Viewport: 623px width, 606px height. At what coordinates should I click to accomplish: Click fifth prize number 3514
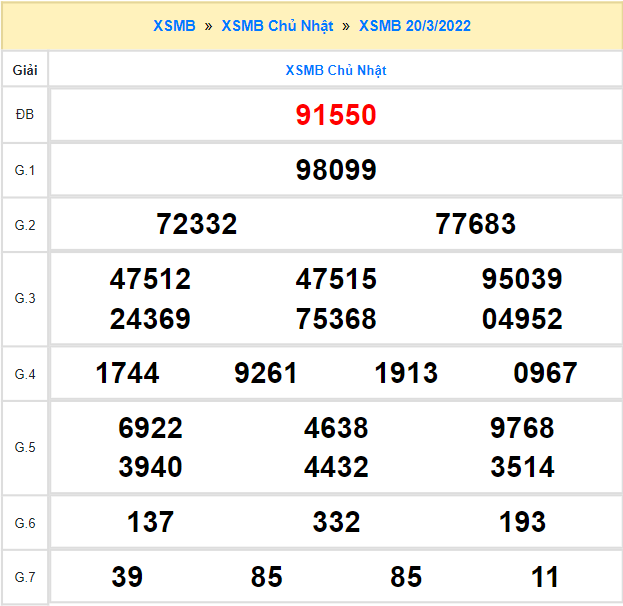tap(522, 467)
